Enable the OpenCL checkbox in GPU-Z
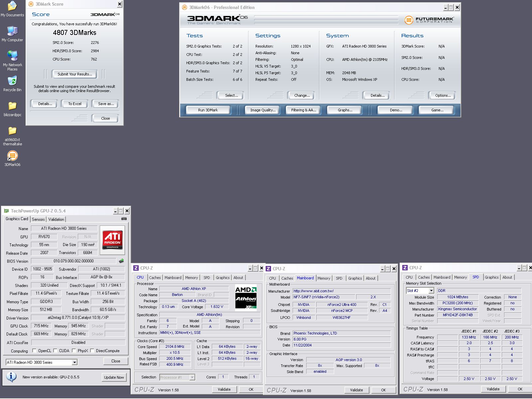 pos(34,350)
